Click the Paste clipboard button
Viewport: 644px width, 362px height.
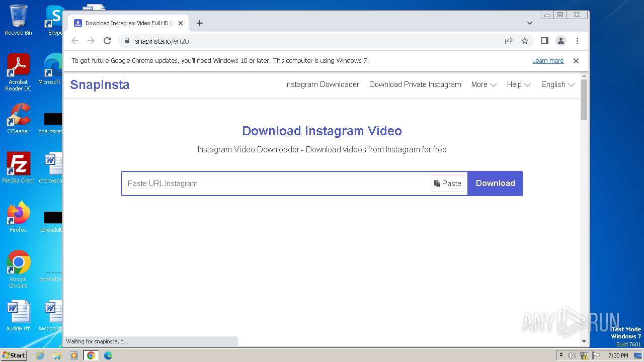click(447, 184)
